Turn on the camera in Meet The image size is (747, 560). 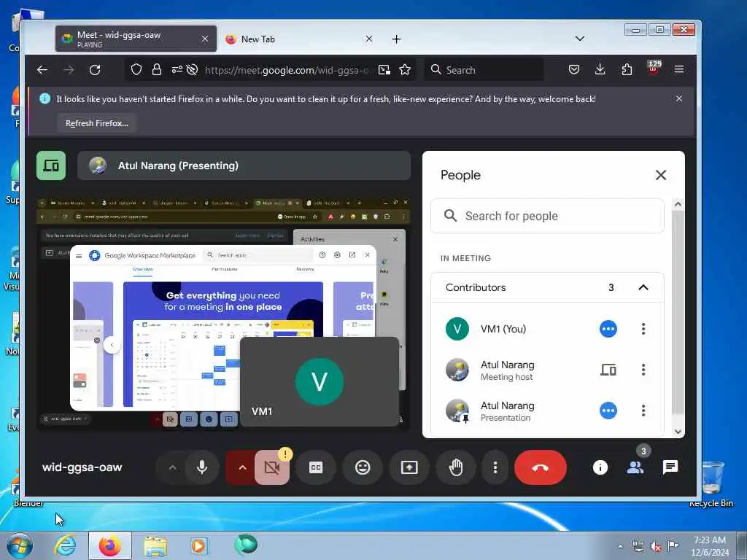271,467
